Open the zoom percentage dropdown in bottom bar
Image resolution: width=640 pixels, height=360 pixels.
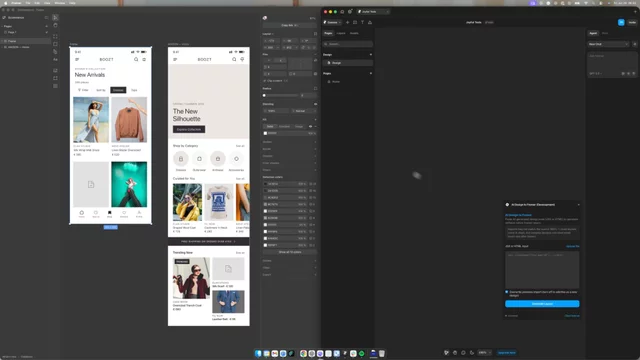484,353
